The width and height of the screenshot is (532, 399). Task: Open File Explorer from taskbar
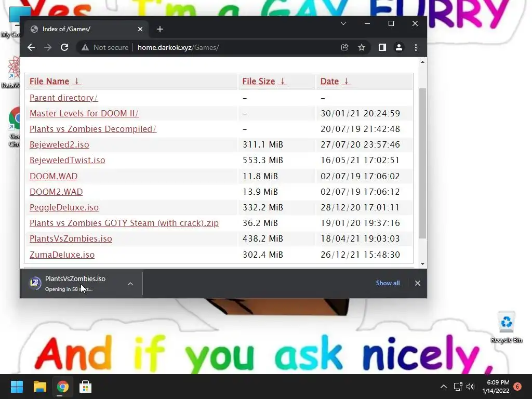[39, 387]
